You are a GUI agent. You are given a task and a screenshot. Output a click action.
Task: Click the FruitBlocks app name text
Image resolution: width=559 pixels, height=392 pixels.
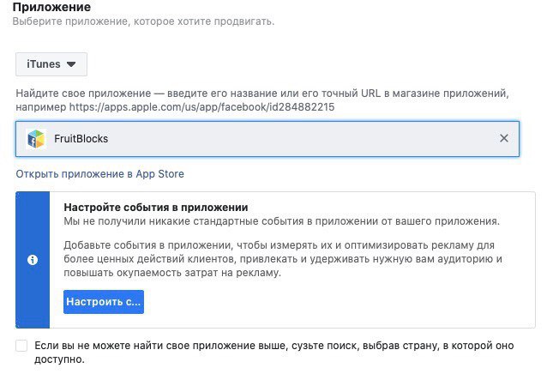(81, 139)
